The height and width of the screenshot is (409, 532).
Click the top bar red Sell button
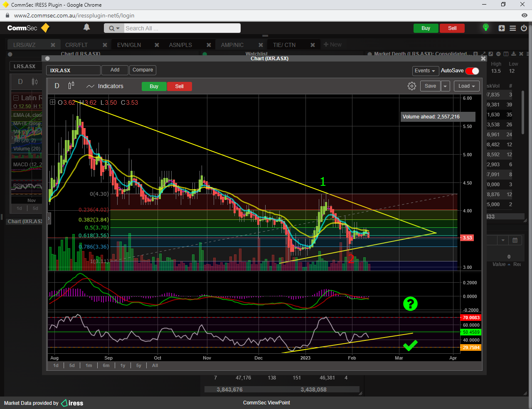[452, 28]
